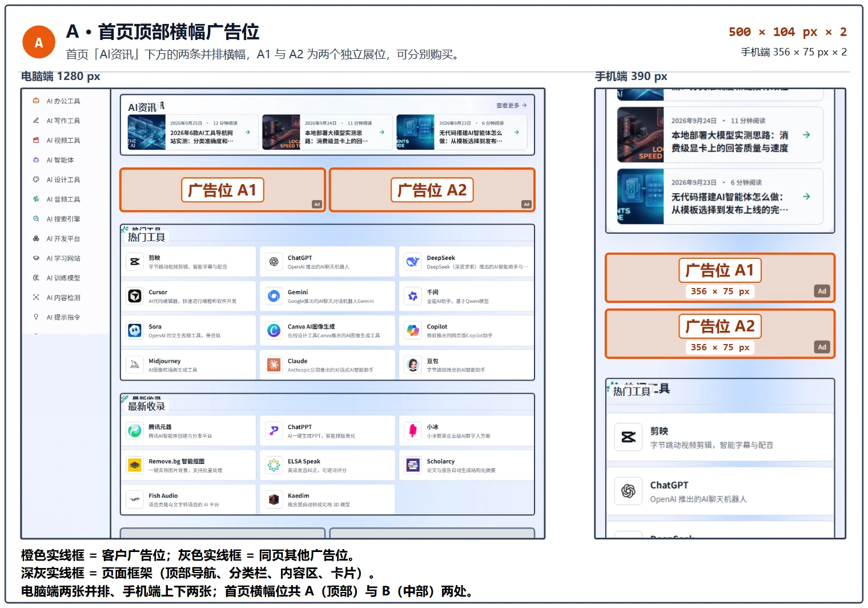Open the ChatPPT icon
This screenshot has height=608, width=868.
[x=274, y=431]
